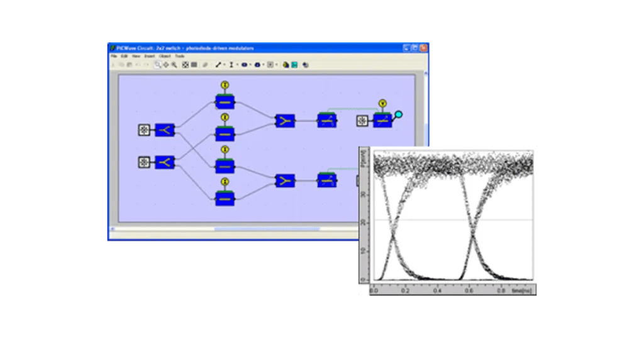Select the upper-left Y-splitter block

coord(165,130)
